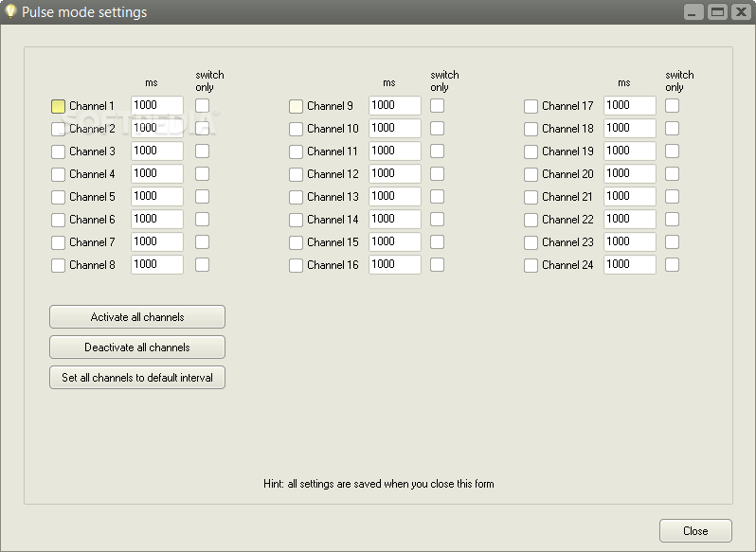The width and height of the screenshot is (756, 552).
Task: Click the Channel 16 ms interval field
Action: point(395,264)
